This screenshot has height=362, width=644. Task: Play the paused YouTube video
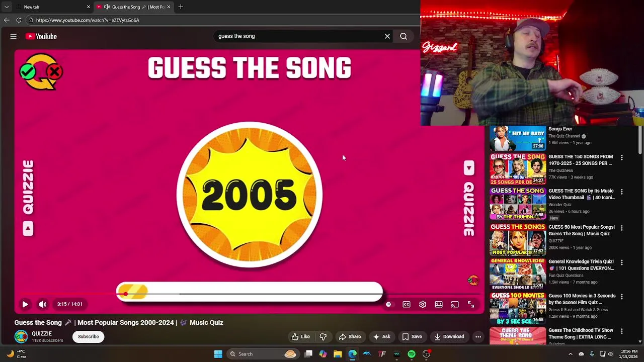tap(25, 304)
